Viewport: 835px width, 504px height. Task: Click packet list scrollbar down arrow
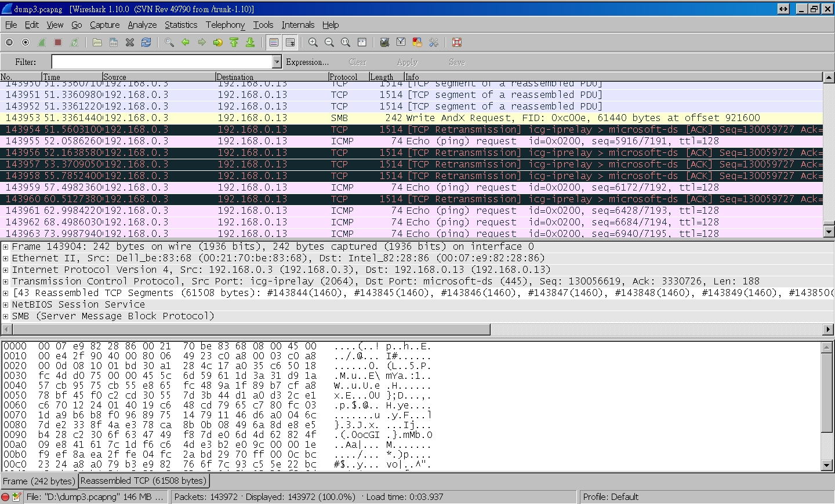pyautogui.click(x=829, y=232)
